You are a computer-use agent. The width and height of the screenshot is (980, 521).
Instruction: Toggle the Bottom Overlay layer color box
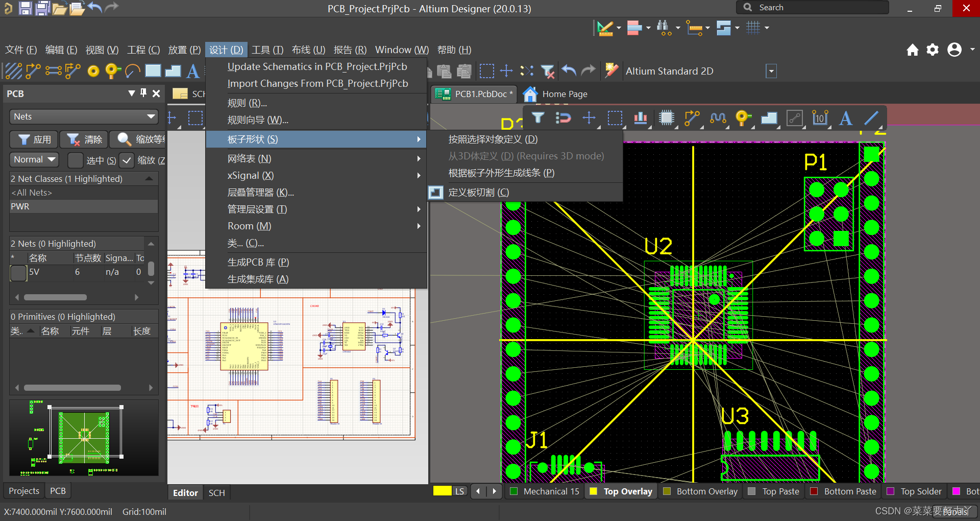[667, 491]
